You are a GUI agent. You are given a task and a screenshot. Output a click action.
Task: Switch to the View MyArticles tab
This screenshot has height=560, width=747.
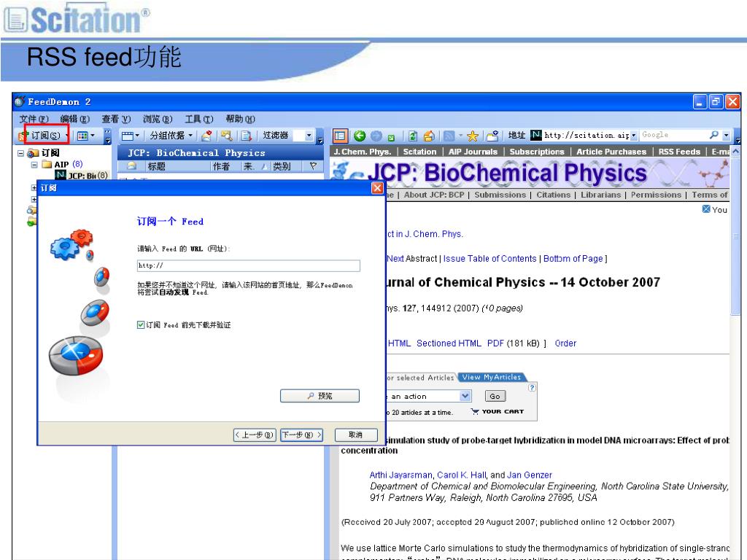491,377
